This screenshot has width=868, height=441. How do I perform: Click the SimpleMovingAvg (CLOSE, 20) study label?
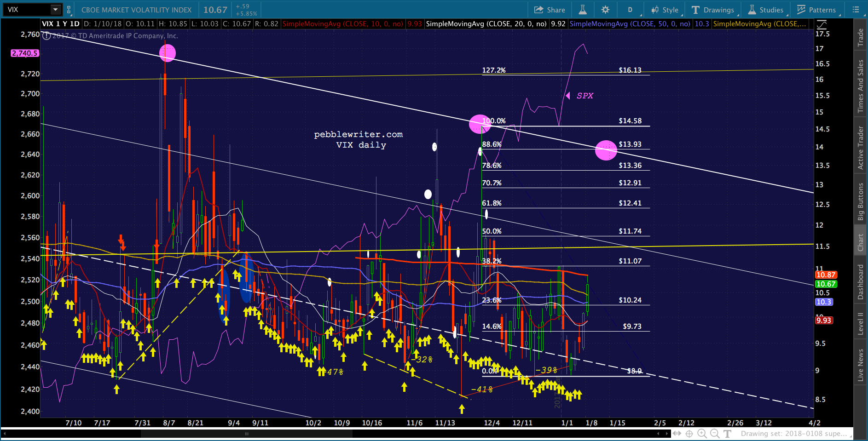click(487, 24)
